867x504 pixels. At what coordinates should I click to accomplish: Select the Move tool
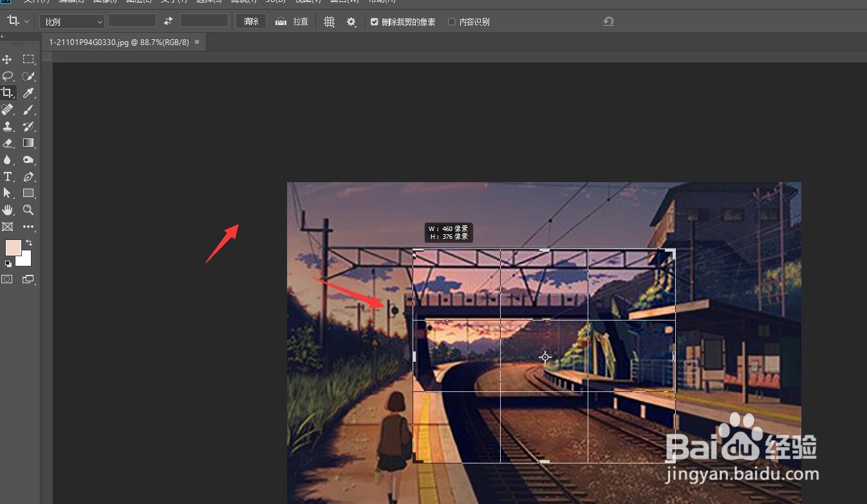pos(7,59)
